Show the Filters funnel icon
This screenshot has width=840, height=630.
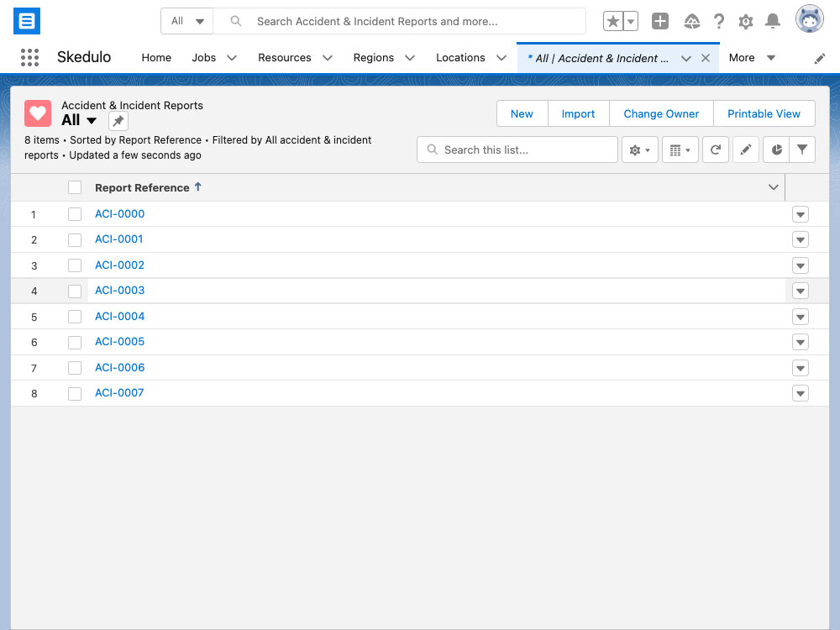[802, 150]
